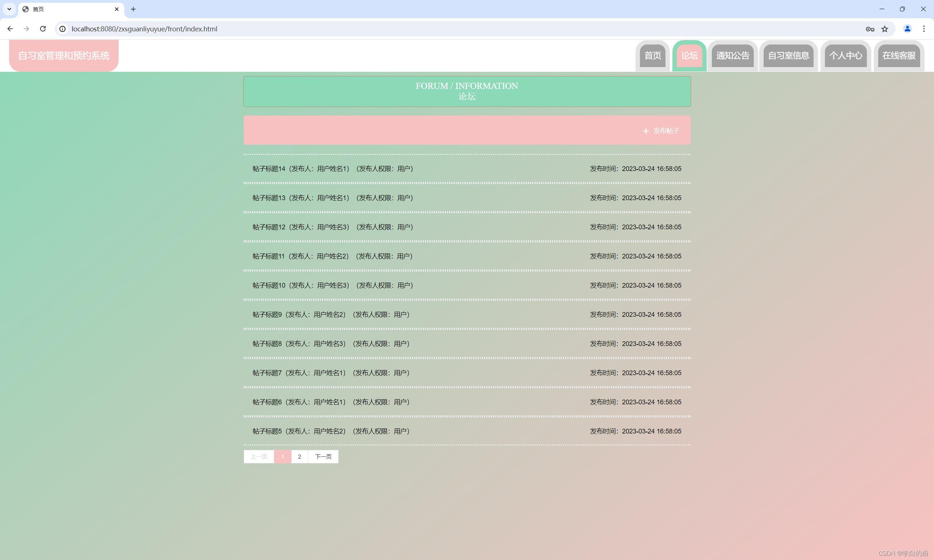Reload the page with the refresh icon
The width and height of the screenshot is (934, 560).
coord(43,29)
